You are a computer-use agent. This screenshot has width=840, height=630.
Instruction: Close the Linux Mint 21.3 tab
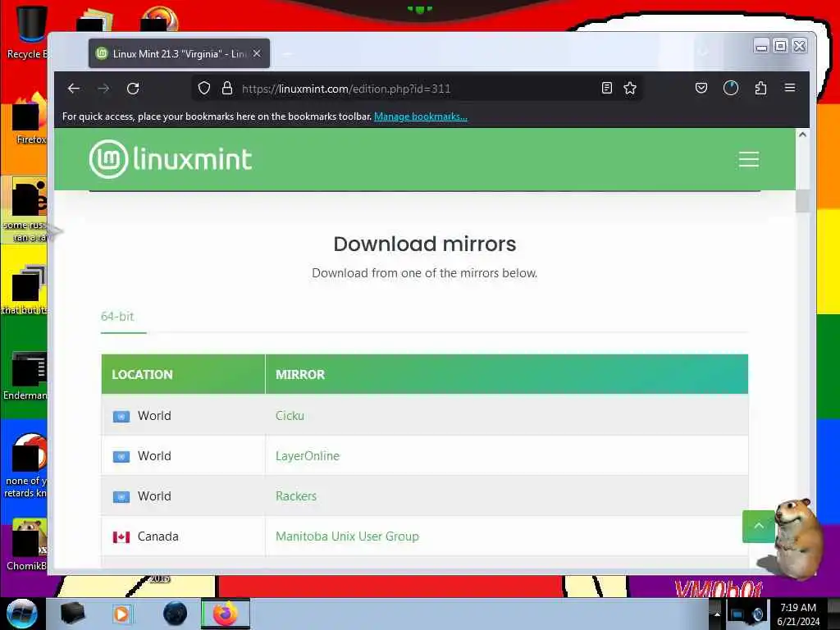click(x=257, y=53)
